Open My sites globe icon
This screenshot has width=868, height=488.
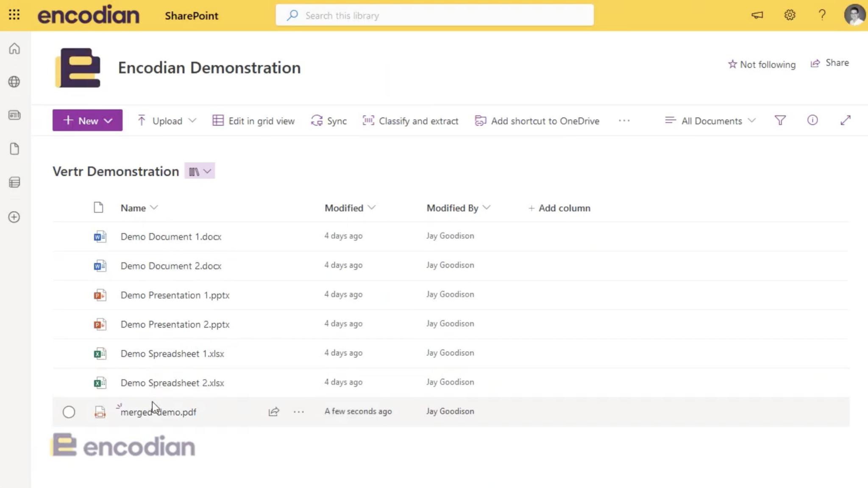tap(14, 82)
